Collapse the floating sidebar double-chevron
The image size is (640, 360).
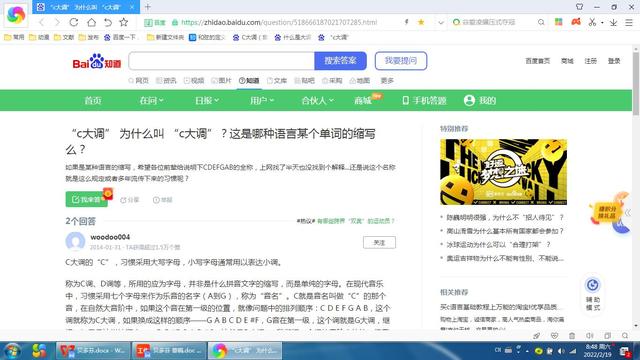(x=627, y=213)
